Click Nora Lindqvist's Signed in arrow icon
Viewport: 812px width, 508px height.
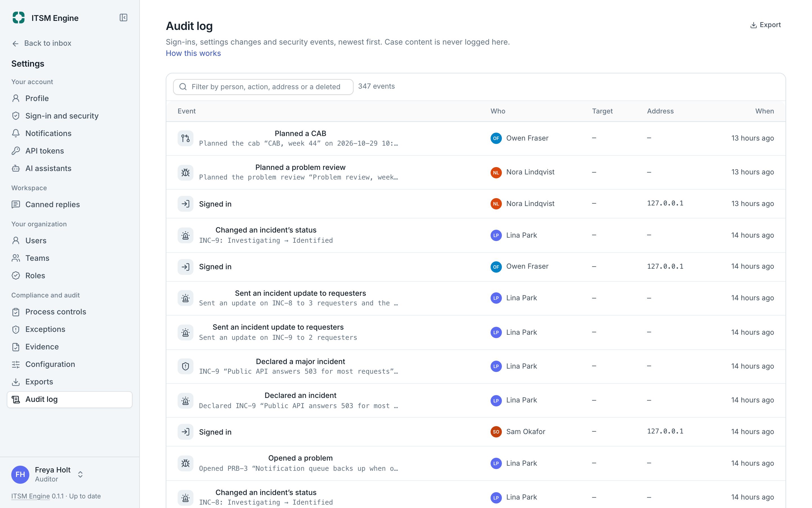point(185,203)
